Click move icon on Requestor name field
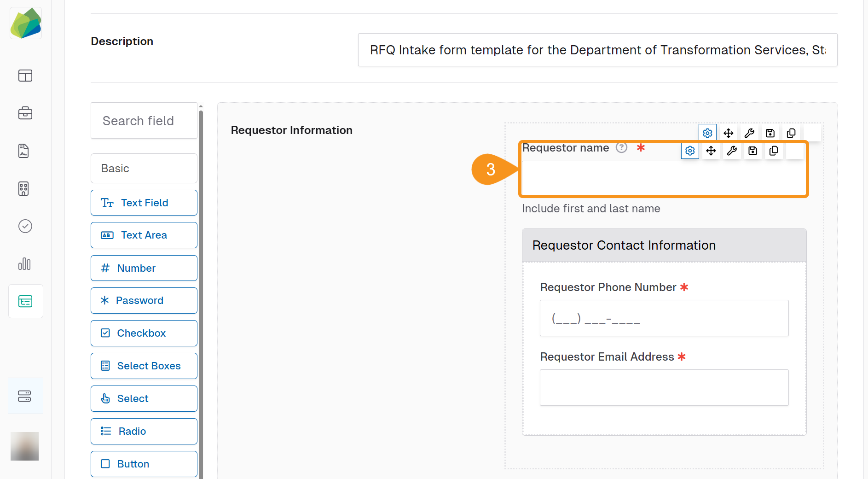The width and height of the screenshot is (868, 479). pyautogui.click(x=711, y=151)
